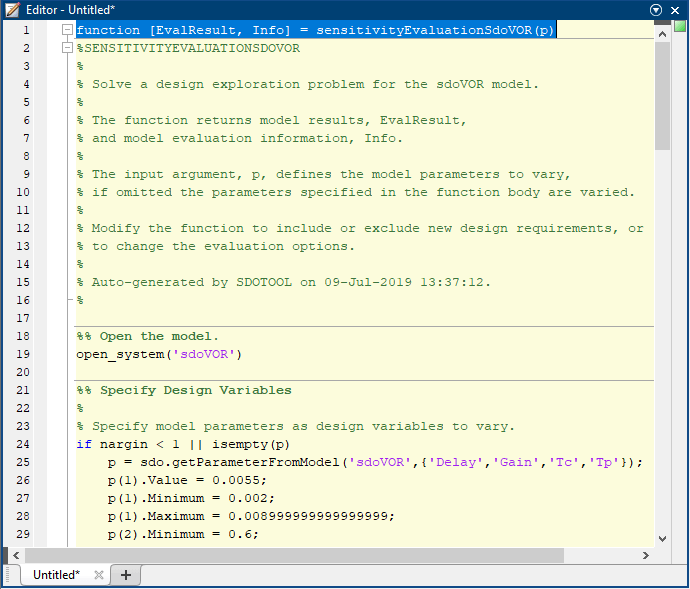This screenshot has width=690, height=589.
Task: Click the 'Auto-generated by SDOTOOL' comment line
Action: click(284, 282)
